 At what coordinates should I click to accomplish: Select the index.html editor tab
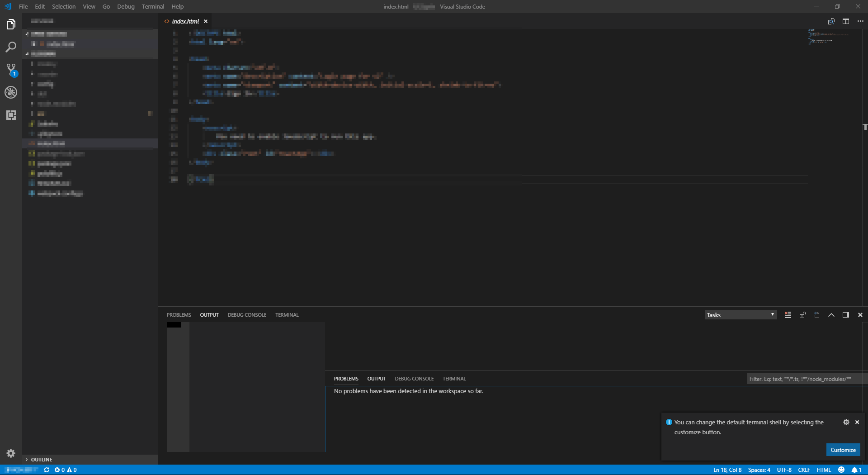185,21
